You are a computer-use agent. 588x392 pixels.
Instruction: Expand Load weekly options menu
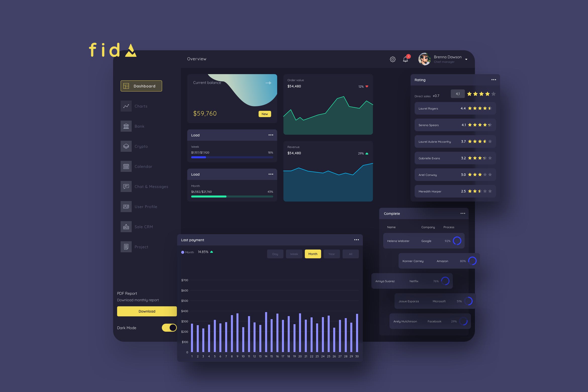click(270, 135)
